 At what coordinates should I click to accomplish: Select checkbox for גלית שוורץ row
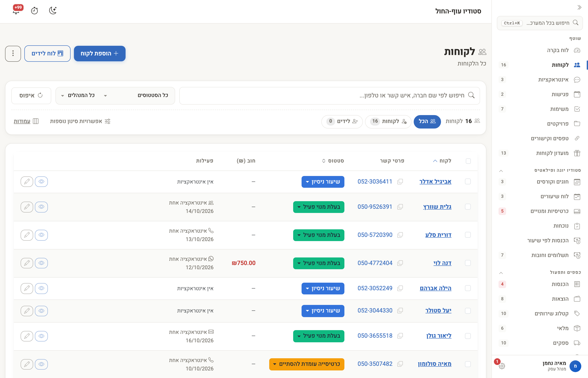click(x=468, y=207)
